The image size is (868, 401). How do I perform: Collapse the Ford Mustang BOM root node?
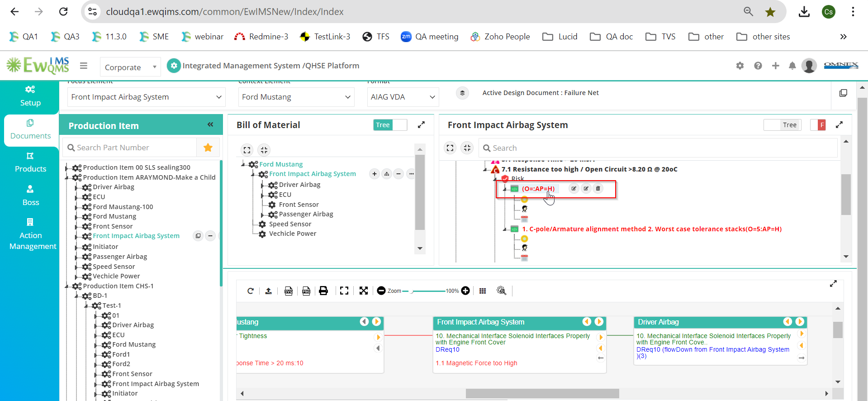pos(243,164)
